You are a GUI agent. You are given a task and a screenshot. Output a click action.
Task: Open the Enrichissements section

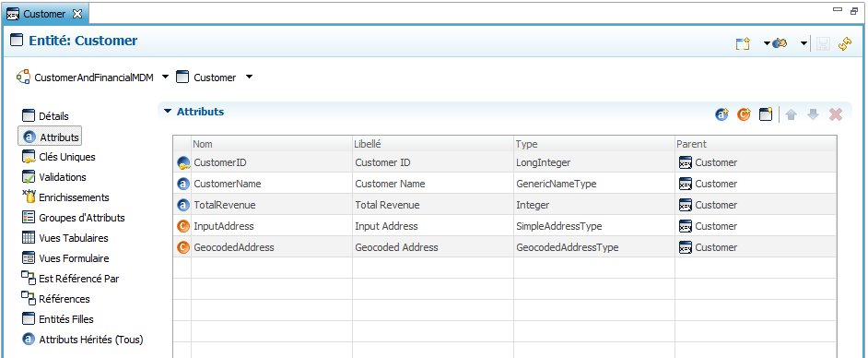(x=74, y=197)
